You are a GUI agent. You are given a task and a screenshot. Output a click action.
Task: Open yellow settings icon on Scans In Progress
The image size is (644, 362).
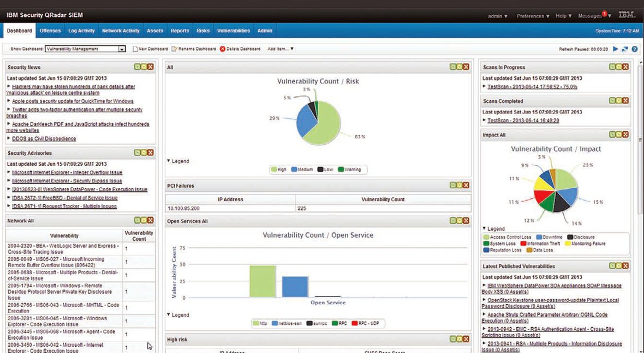pyautogui.click(x=618, y=67)
